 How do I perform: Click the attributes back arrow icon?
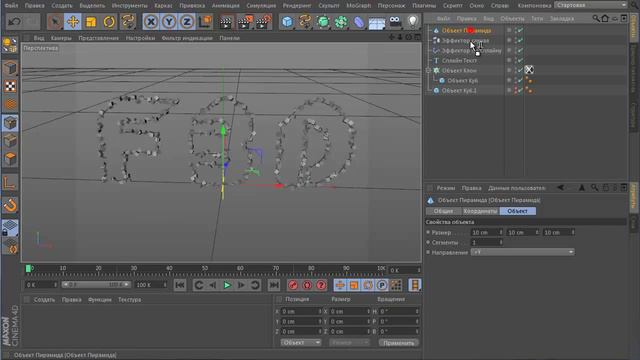[560, 188]
